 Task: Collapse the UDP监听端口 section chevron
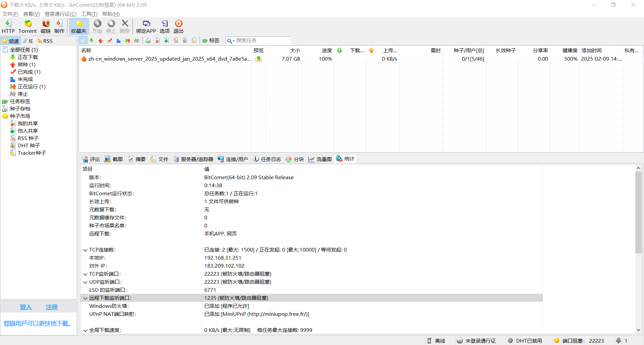85,282
